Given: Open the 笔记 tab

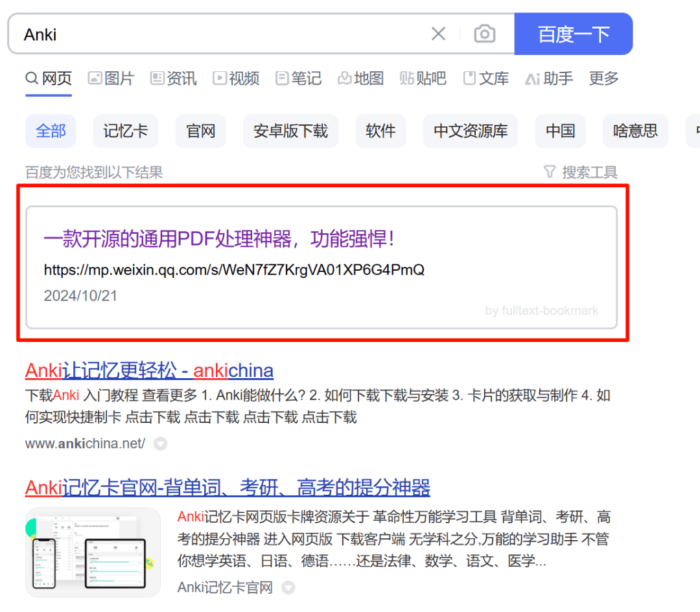Looking at the screenshot, I should (x=298, y=78).
